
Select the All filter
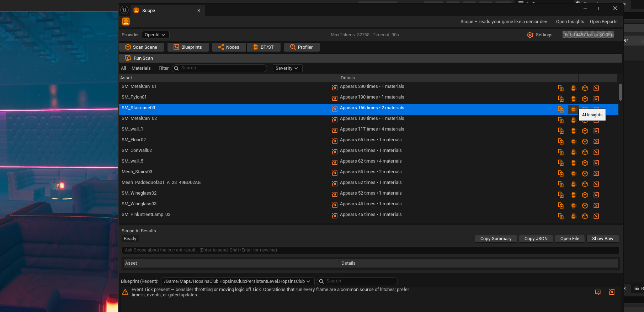pos(123,68)
